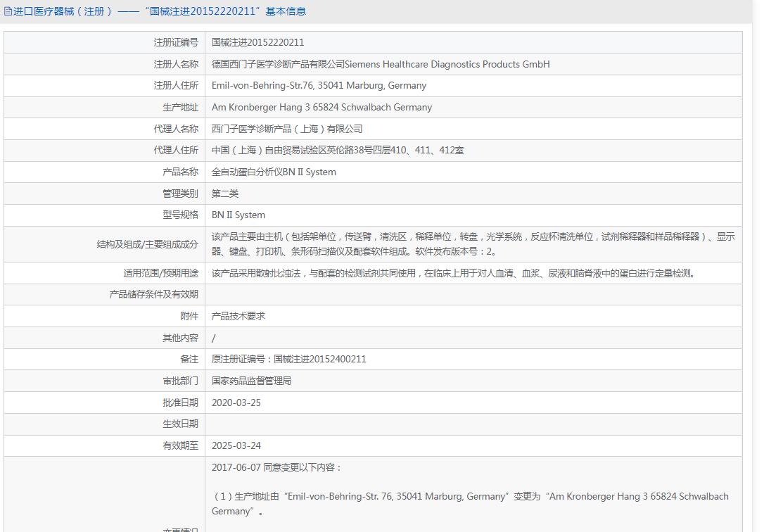This screenshot has height=532, width=764.
Task: Click the 代理人名称 label
Action: tap(176, 129)
